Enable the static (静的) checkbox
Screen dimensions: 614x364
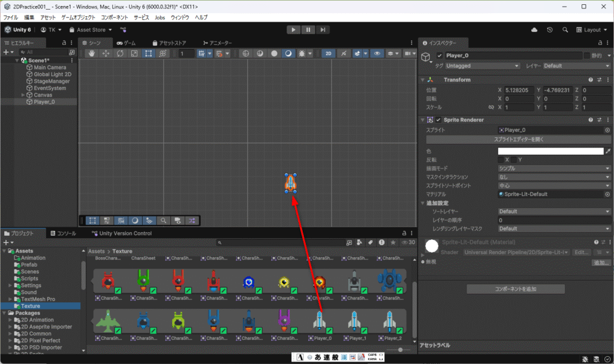pyautogui.click(x=587, y=56)
